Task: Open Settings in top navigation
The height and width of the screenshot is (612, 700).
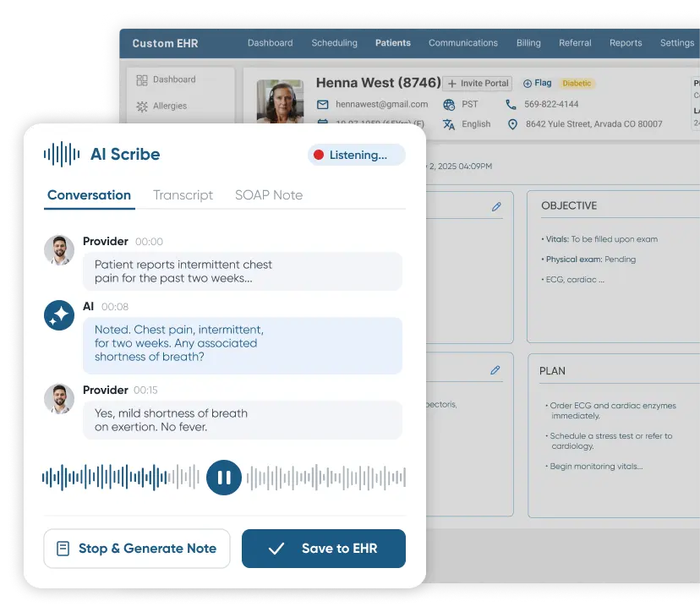Action: point(677,43)
